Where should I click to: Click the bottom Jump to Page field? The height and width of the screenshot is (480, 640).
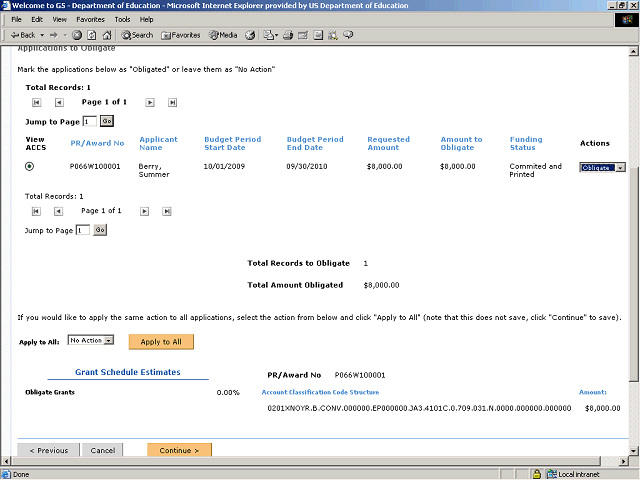click(83, 230)
